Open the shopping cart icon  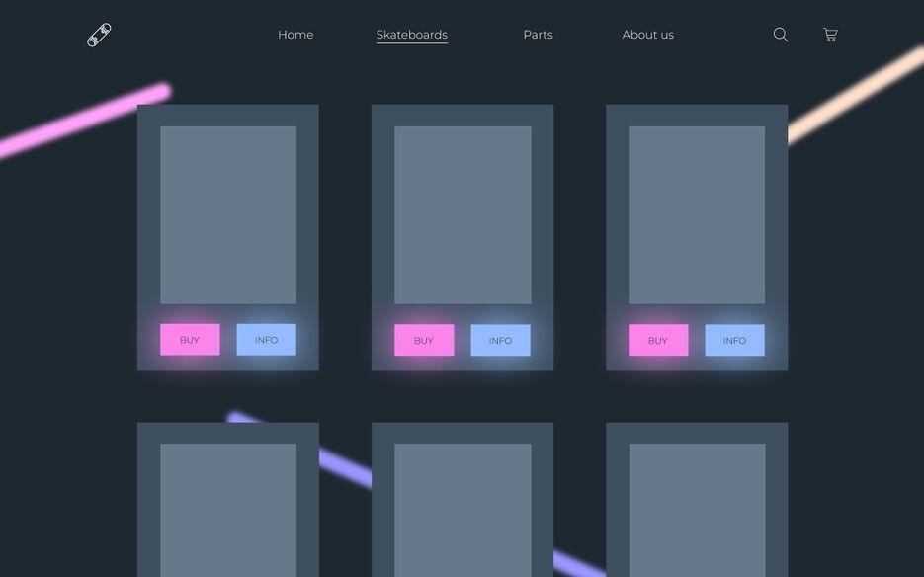pos(830,35)
